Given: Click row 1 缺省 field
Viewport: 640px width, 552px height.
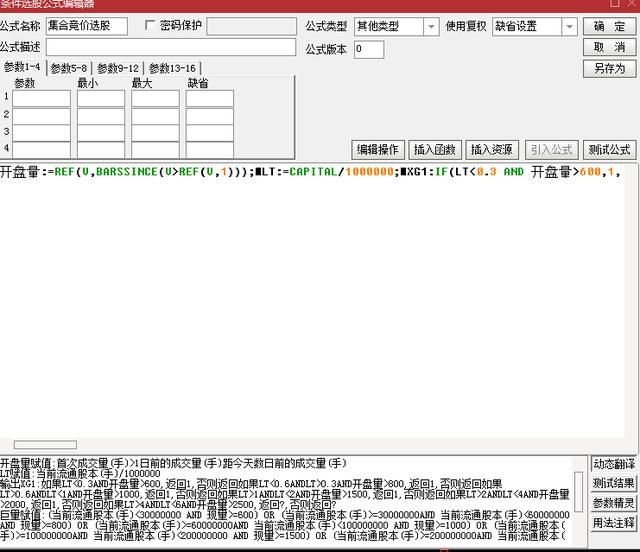Looking at the screenshot, I should click(210, 98).
